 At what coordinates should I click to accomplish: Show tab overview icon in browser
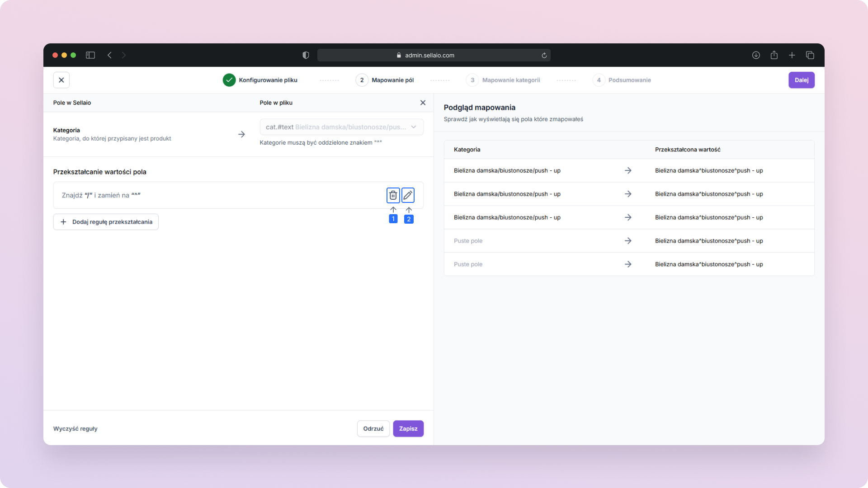point(810,55)
